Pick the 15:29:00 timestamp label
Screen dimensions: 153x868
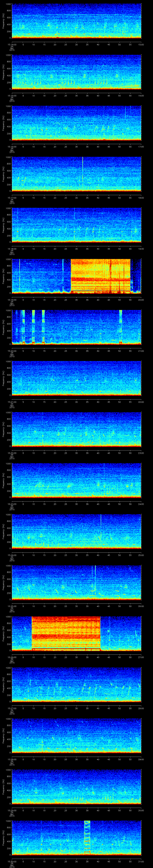12,810
